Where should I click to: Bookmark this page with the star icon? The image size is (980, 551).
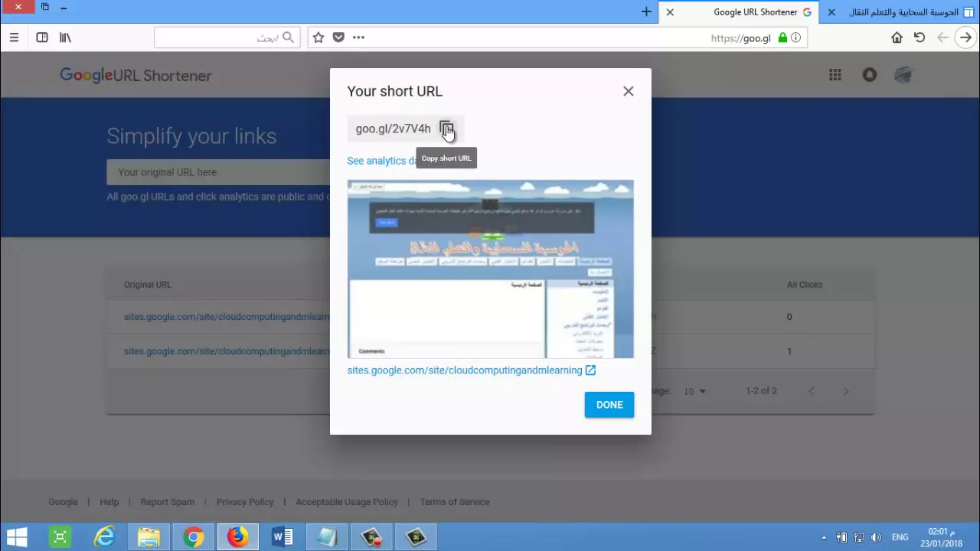318,37
